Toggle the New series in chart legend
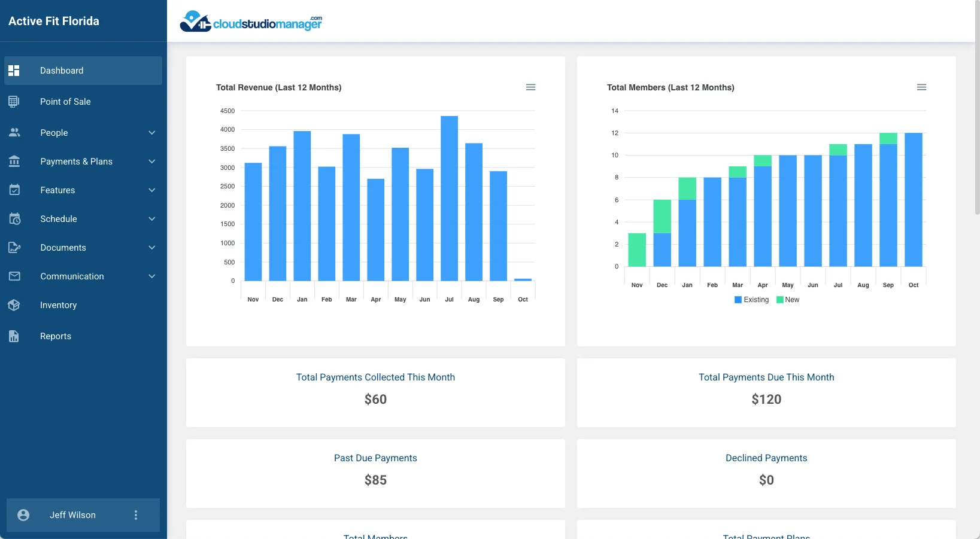This screenshot has height=539, width=980. tap(788, 300)
